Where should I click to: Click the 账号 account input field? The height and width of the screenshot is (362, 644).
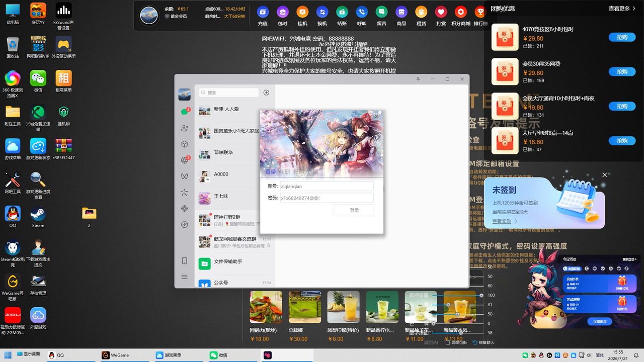(327, 187)
